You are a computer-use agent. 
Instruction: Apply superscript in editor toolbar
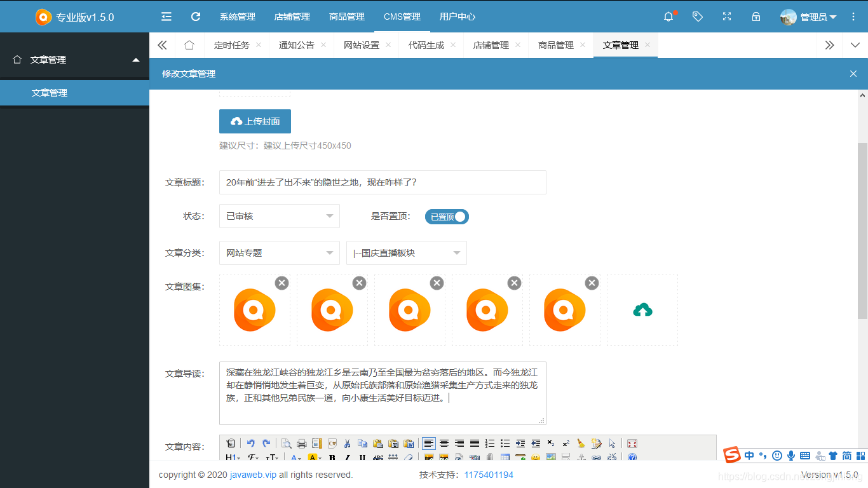(x=566, y=444)
